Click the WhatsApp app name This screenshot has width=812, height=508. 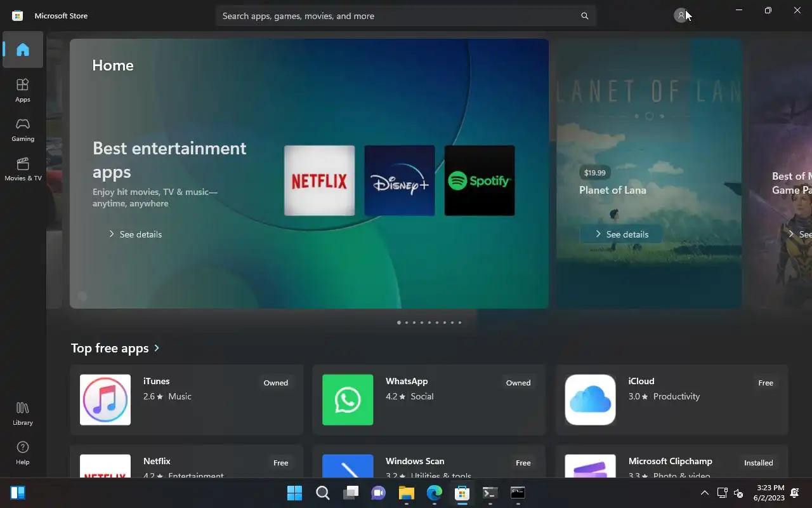click(x=407, y=381)
